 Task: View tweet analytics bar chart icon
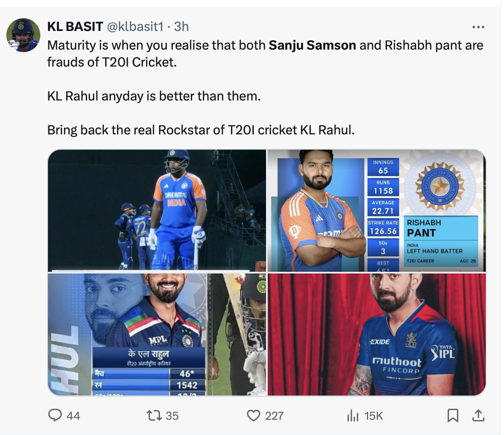[x=353, y=416]
